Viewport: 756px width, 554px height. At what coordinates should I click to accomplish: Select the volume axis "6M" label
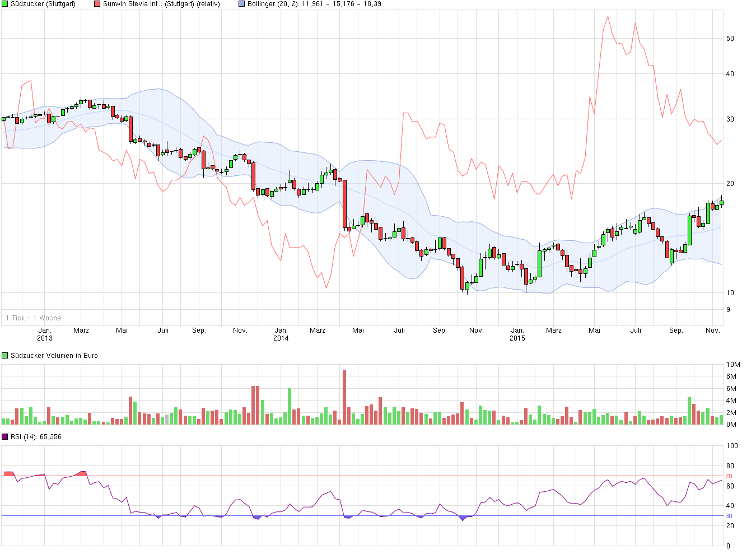pos(731,389)
